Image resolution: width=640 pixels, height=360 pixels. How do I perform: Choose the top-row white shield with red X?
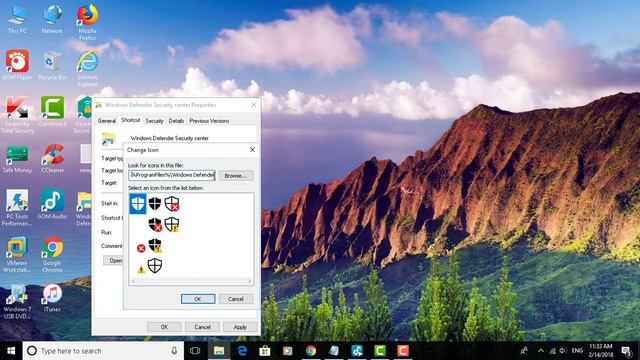click(x=172, y=203)
